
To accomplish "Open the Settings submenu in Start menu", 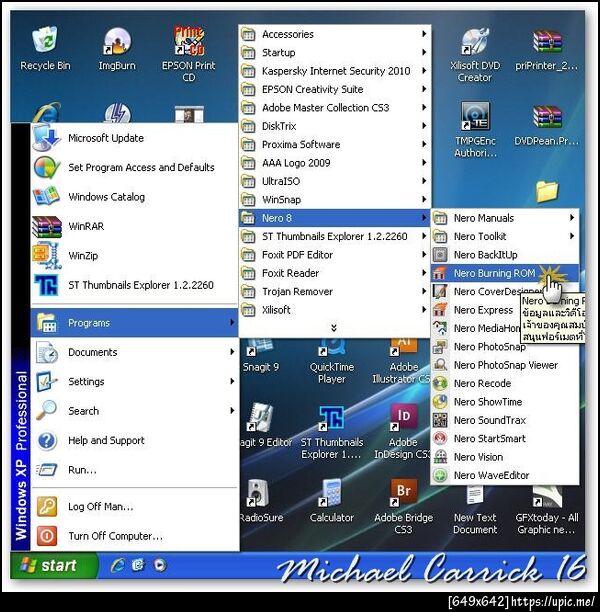I will (134, 381).
